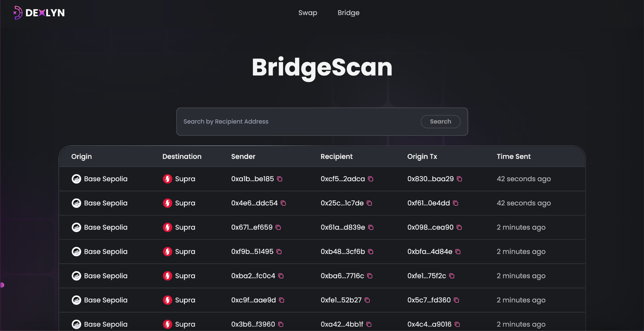The height and width of the screenshot is (331, 644).
Task: Open origin tx link 0x098...cea90
Action: 430,227
